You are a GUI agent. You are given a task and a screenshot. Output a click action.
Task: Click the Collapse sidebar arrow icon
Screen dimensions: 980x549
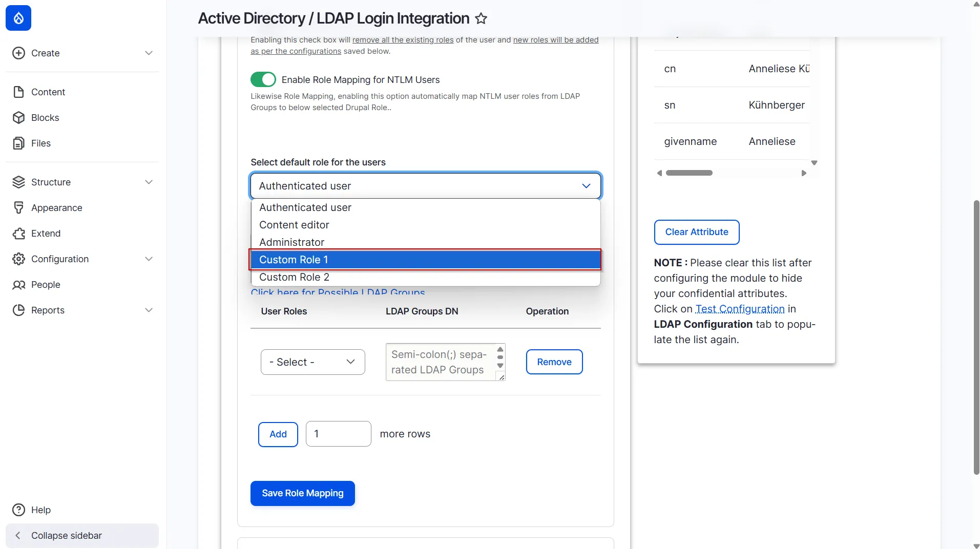[x=18, y=536]
